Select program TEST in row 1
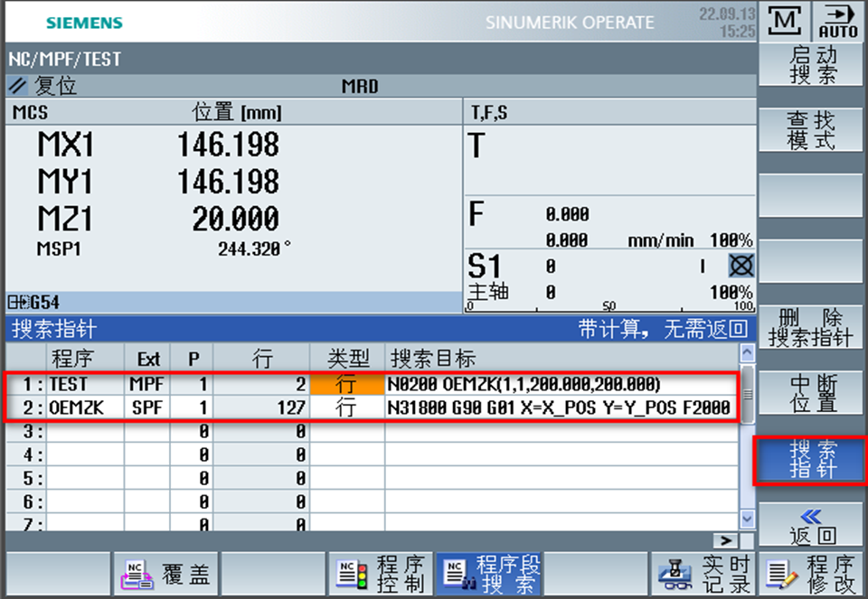 (x=85, y=384)
